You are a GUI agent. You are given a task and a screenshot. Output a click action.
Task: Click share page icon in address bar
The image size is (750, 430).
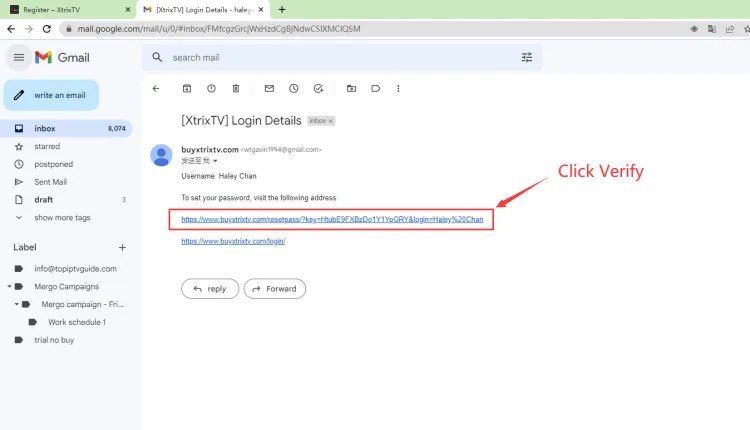tap(730, 29)
